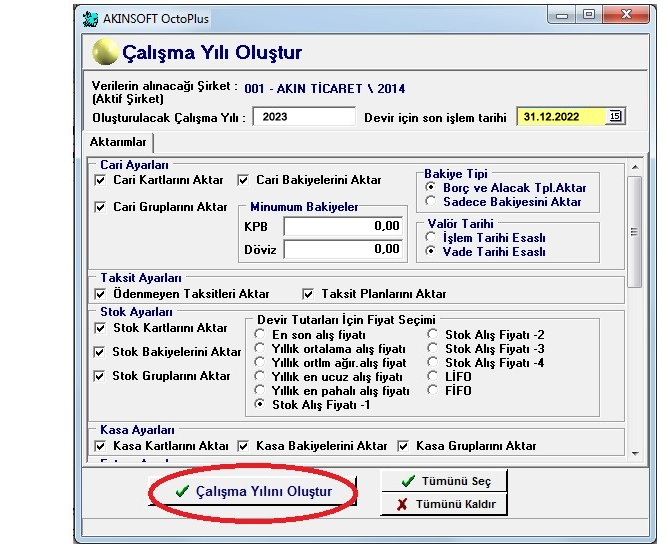Uncheck Kasa Kartlarını Aktar

coord(100,446)
